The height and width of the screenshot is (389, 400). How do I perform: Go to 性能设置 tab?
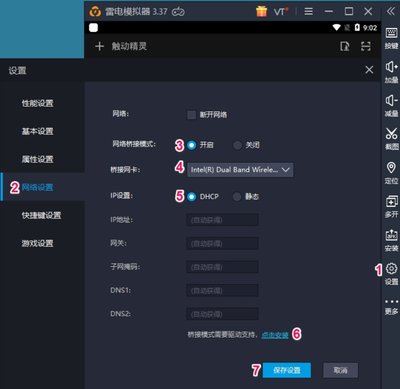click(42, 103)
